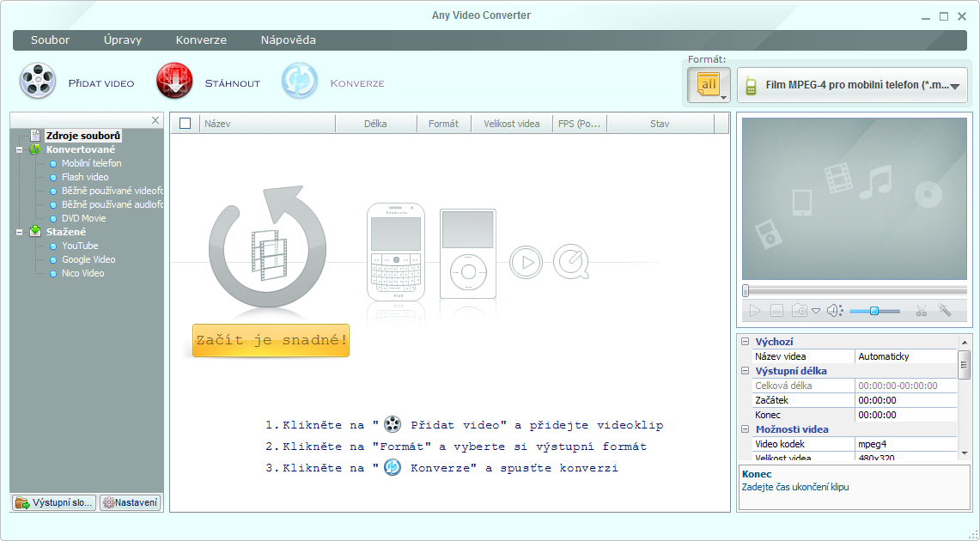This screenshot has width=980, height=541.
Task: Click the video preview area
Action: [x=855, y=198]
